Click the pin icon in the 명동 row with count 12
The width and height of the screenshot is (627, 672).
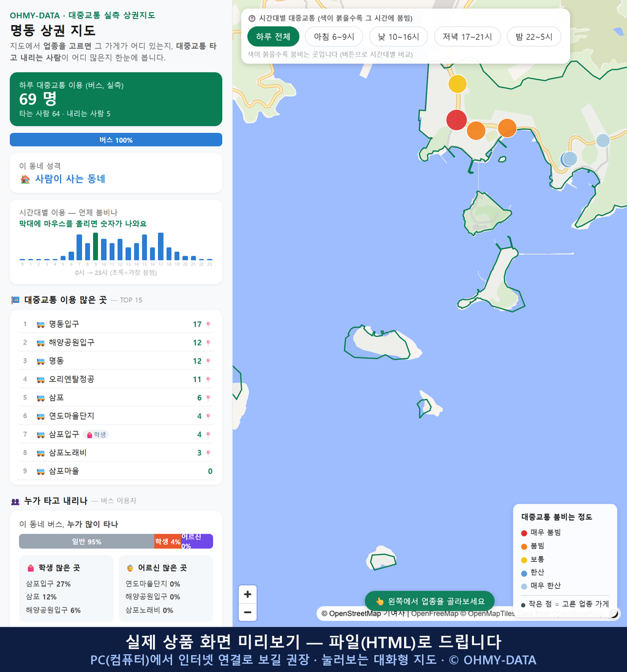click(208, 361)
